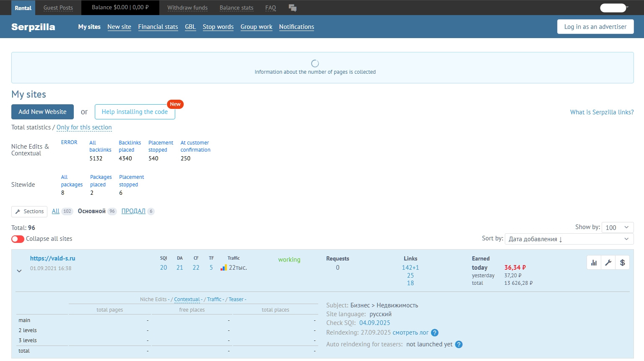The width and height of the screenshot is (644, 361).
Task: Click the Only for this section link
Action: click(x=84, y=127)
